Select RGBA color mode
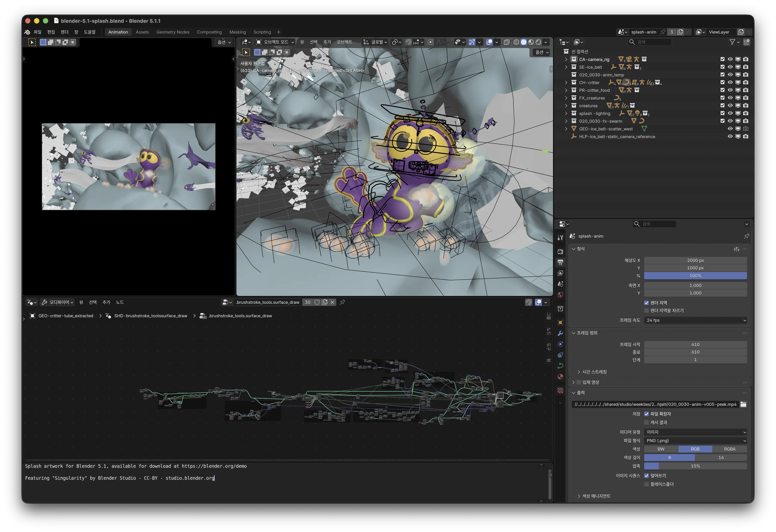Image resolution: width=776 pixels, height=532 pixels. 730,449
